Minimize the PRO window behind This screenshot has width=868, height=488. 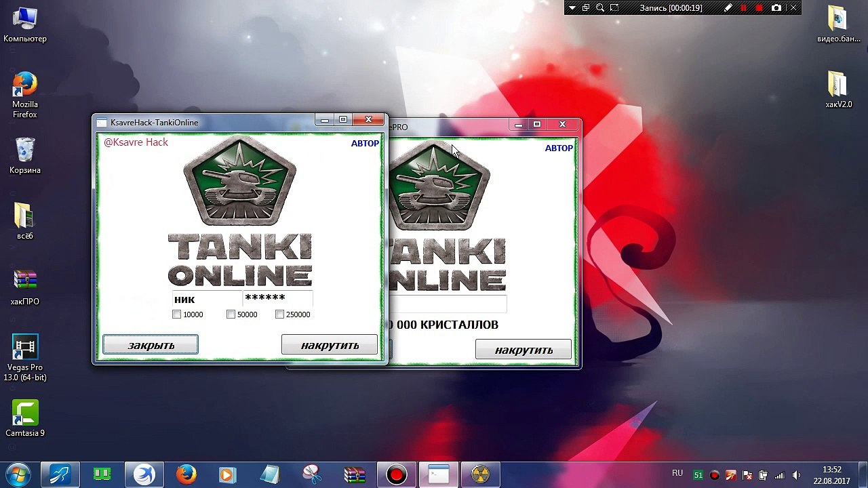tap(519, 125)
